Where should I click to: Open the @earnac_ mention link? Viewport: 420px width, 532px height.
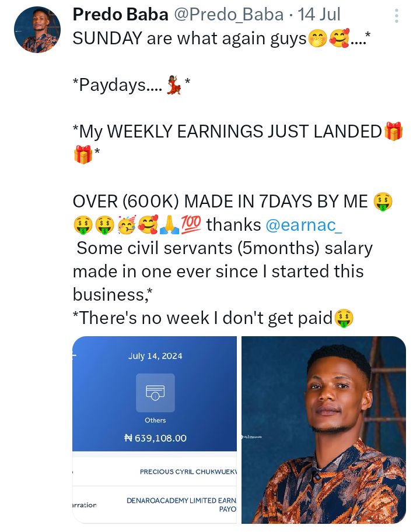click(x=303, y=225)
